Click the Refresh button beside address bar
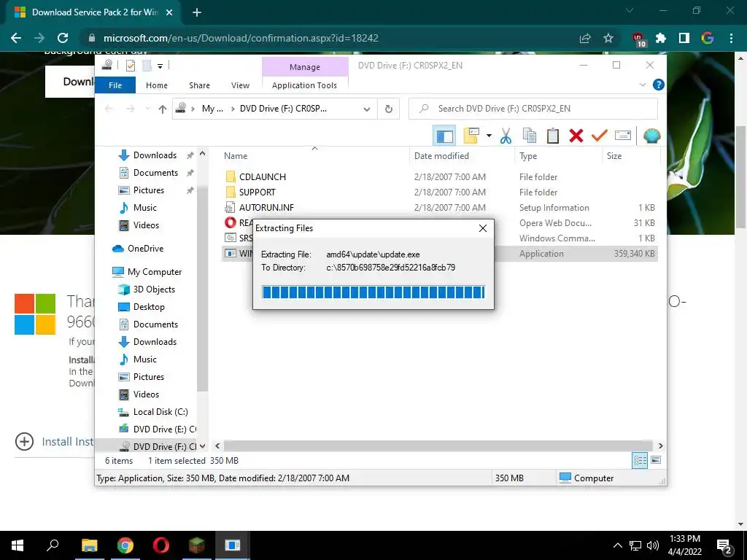 (389, 109)
